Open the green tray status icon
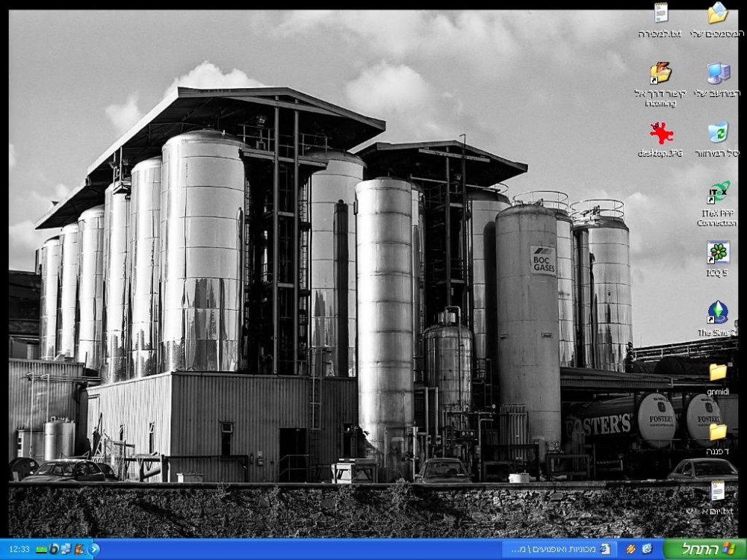 click(x=41, y=550)
